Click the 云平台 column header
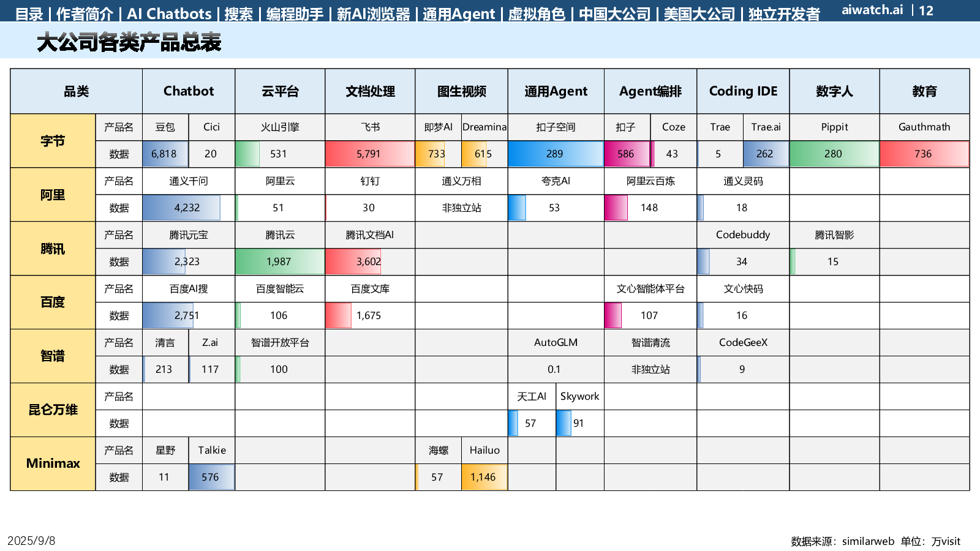This screenshot has width=980, height=551. [280, 91]
